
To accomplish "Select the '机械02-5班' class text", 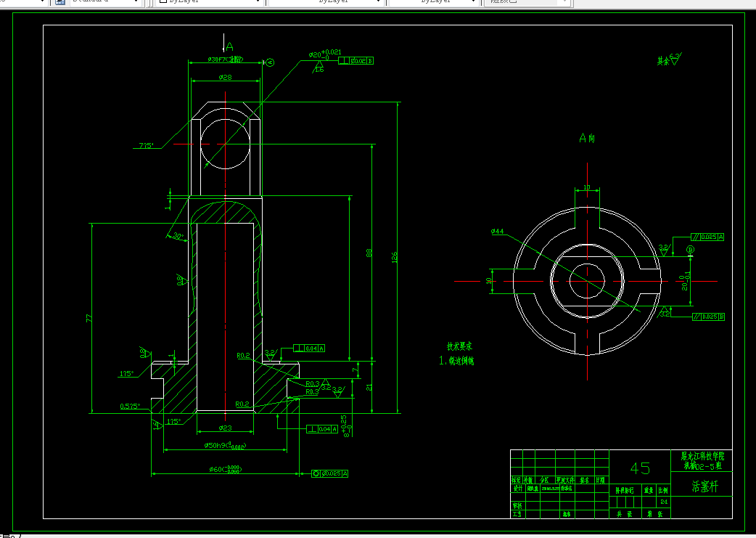I will pyautogui.click(x=702, y=465).
